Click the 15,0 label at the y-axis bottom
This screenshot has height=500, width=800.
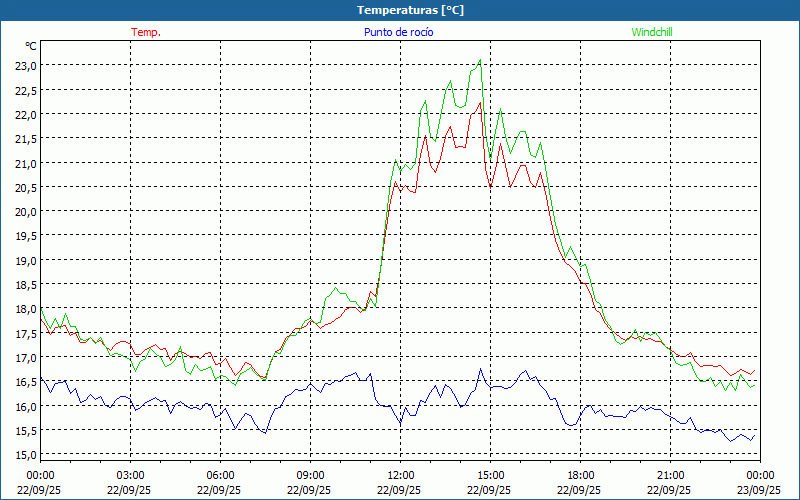coord(25,455)
